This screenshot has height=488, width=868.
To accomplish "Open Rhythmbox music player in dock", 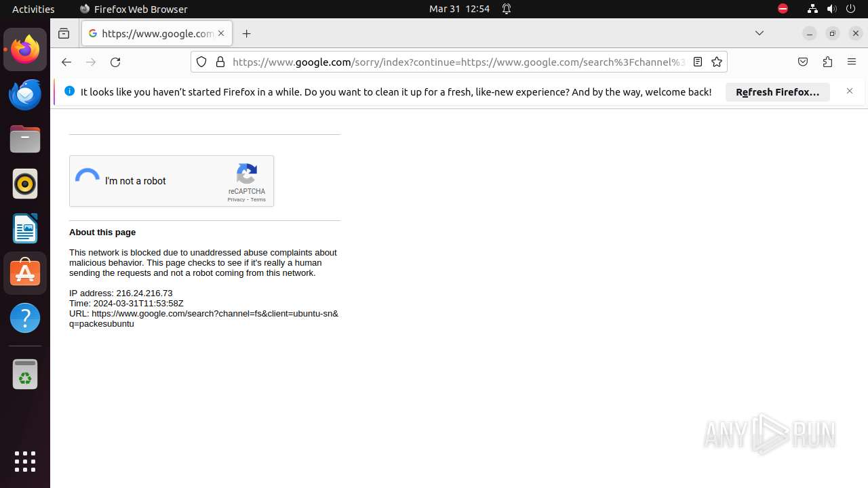I will pos(25,184).
